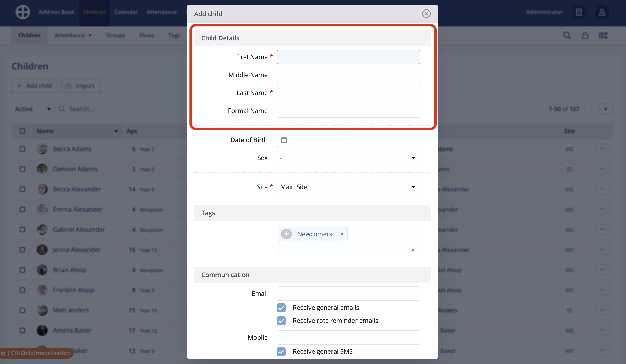Remove the Newcomers tag
The height and width of the screenshot is (364, 626).
[x=342, y=234]
